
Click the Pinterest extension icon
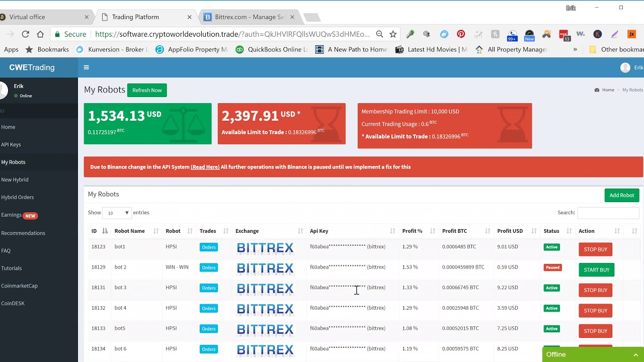click(461, 34)
